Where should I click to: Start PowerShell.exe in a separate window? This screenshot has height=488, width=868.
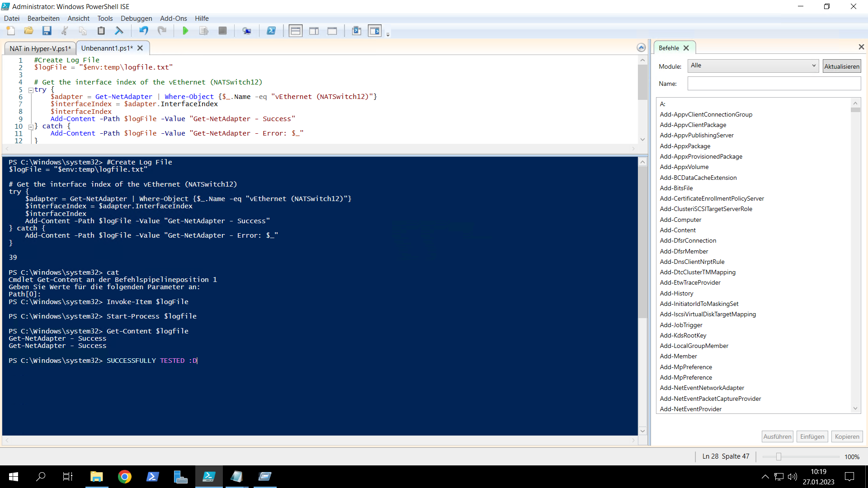[271, 31]
